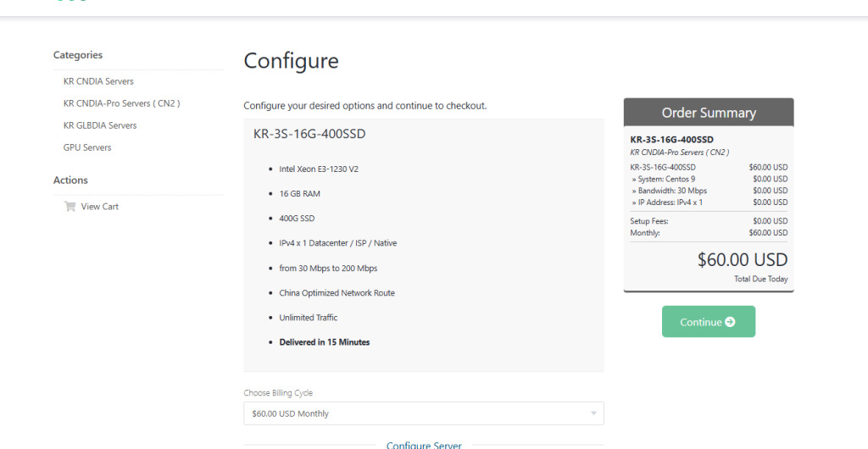Click the arrow icon inside the Continue button
This screenshot has height=449, width=868.
(730, 322)
